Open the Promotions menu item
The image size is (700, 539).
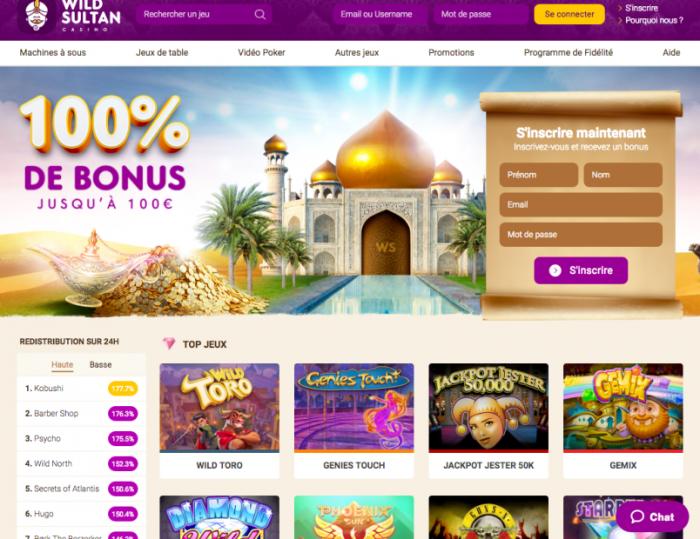451,53
